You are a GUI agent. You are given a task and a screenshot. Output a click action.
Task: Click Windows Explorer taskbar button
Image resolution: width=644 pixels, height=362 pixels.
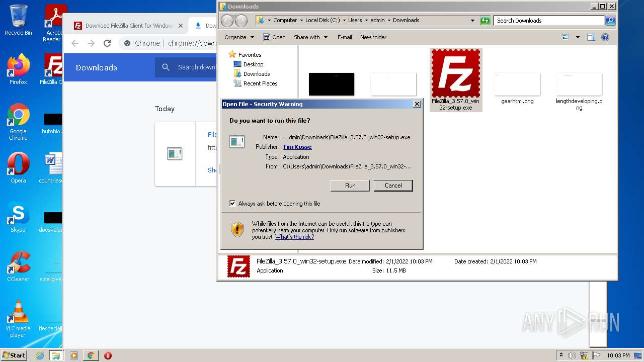click(55, 355)
